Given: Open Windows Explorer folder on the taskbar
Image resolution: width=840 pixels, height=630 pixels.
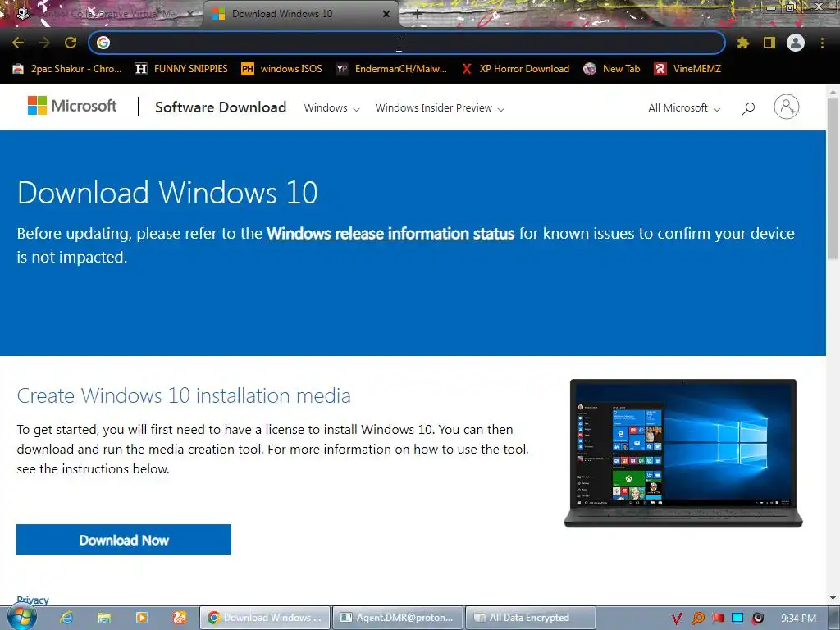Looking at the screenshot, I should [x=104, y=618].
